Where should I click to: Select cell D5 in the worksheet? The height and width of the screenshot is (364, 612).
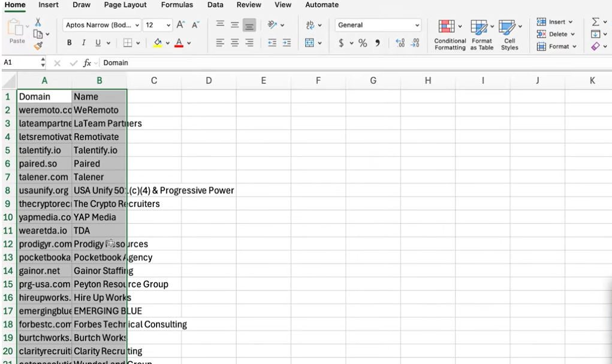209,150
